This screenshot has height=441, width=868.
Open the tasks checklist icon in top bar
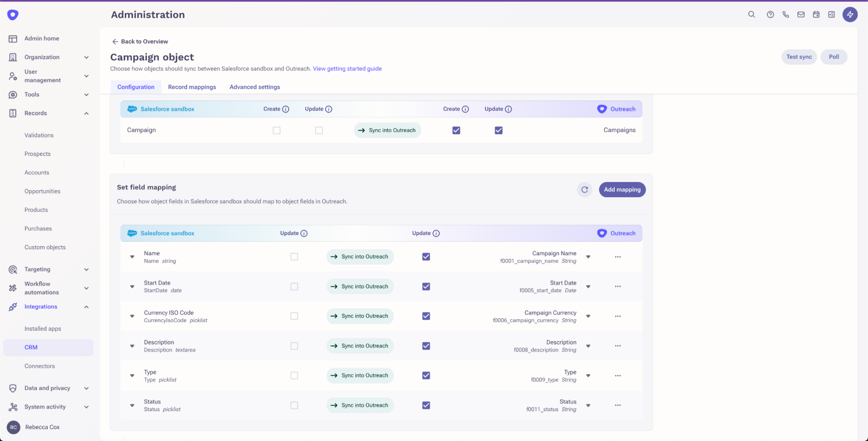(831, 15)
